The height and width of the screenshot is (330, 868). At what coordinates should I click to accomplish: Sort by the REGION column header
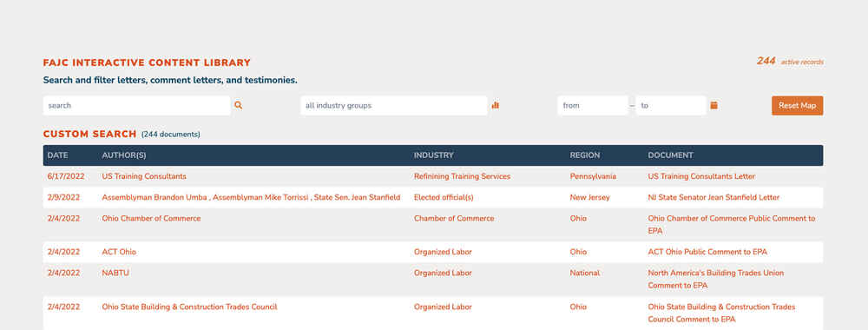pyautogui.click(x=584, y=155)
